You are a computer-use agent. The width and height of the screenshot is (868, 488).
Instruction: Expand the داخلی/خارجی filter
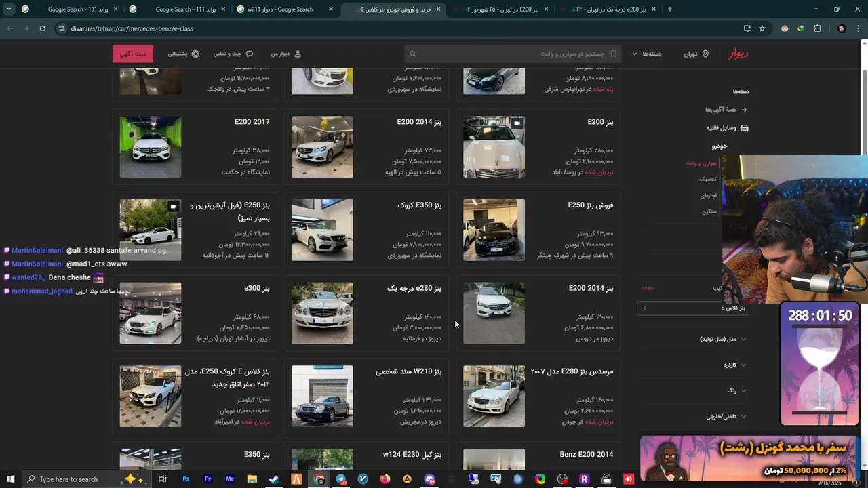click(726, 416)
